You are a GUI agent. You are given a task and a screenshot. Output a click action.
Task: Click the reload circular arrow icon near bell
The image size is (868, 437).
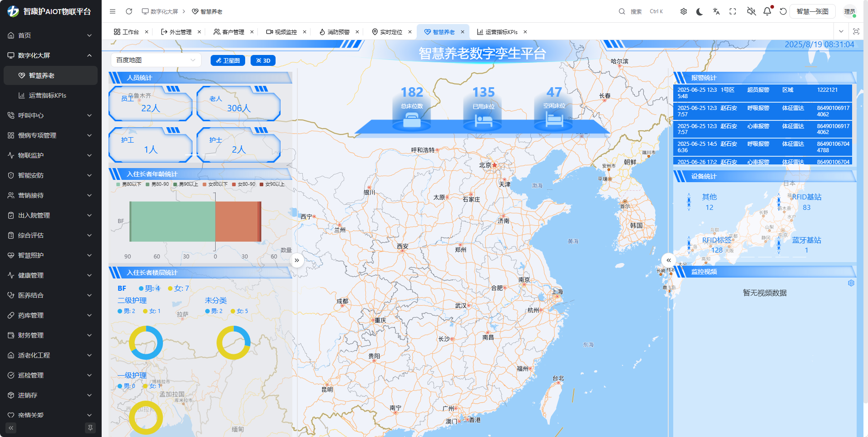783,11
